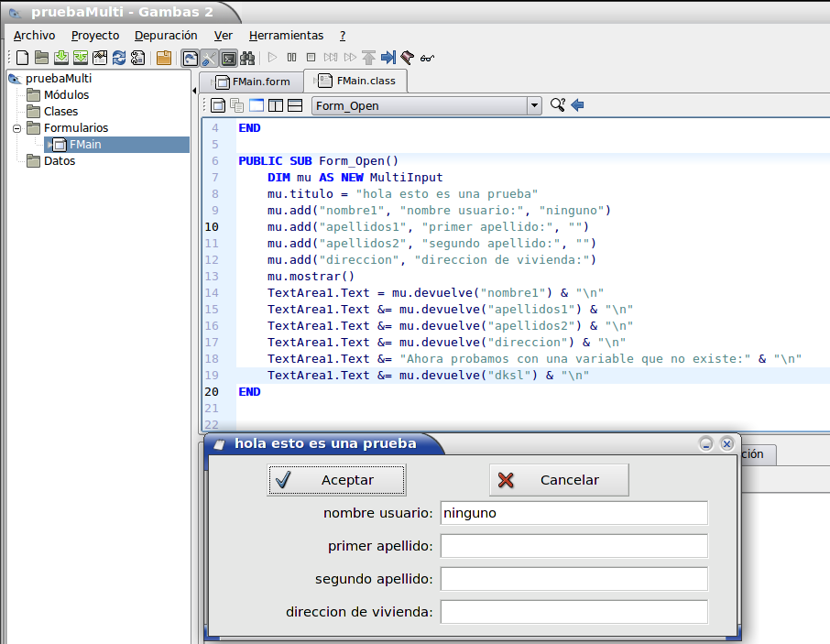Click the show form icon in editor toolbar
The image size is (830, 644).
(x=218, y=105)
